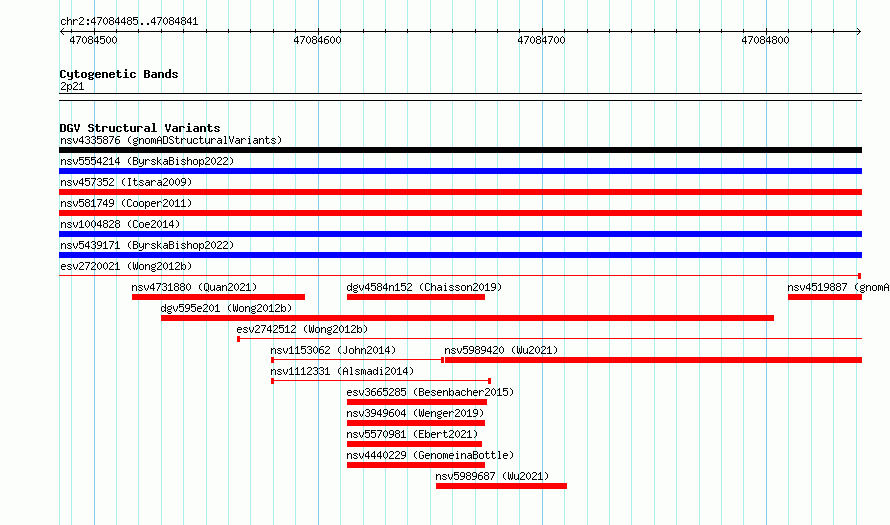Click the blue bar for nsv5554214
Image resolution: width=890 pixels, height=525 pixels.
[460, 171]
